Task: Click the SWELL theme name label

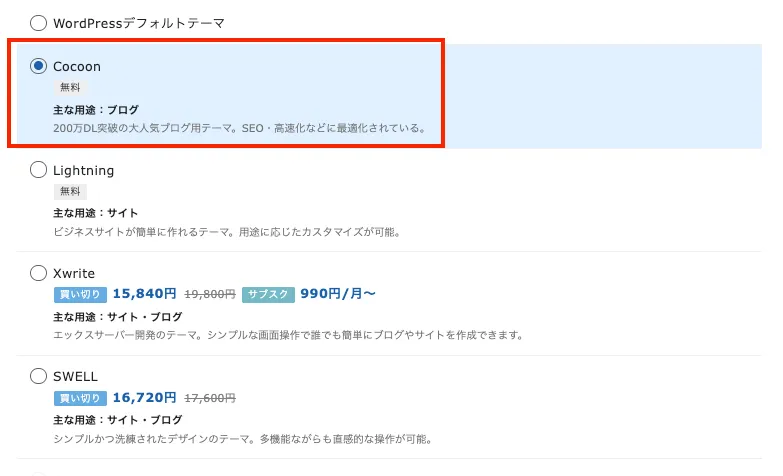Action: point(75,376)
